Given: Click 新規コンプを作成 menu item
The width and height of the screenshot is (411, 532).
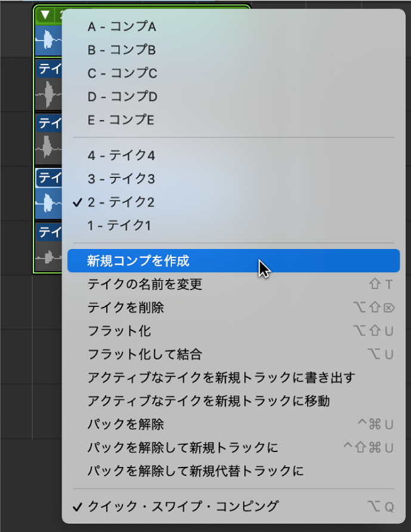Looking at the screenshot, I should pyautogui.click(x=233, y=260).
